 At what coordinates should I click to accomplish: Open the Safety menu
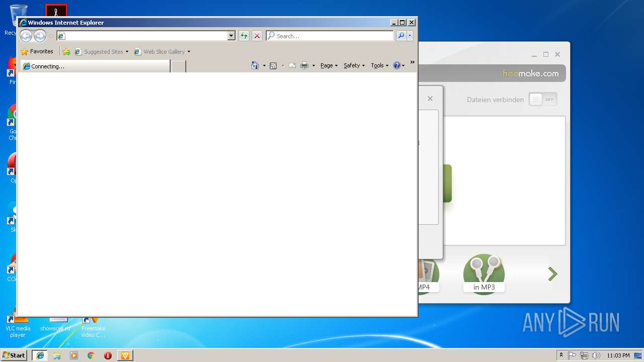354,65
